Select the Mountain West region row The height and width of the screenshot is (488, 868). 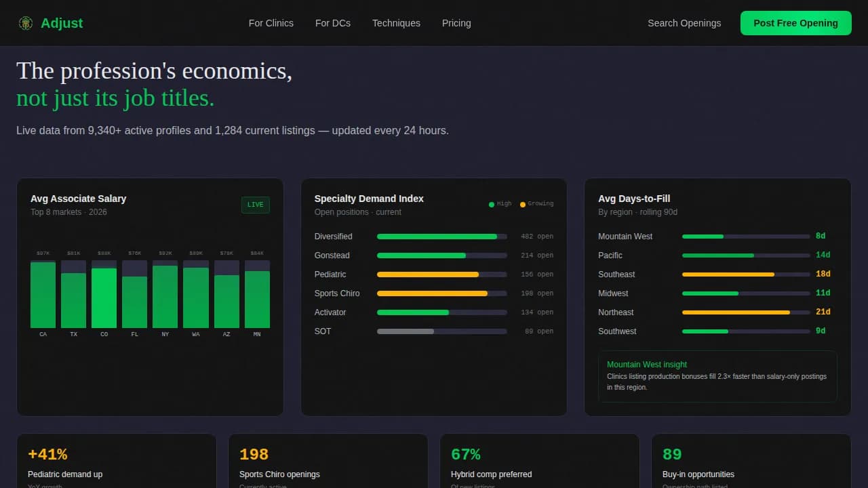point(713,237)
